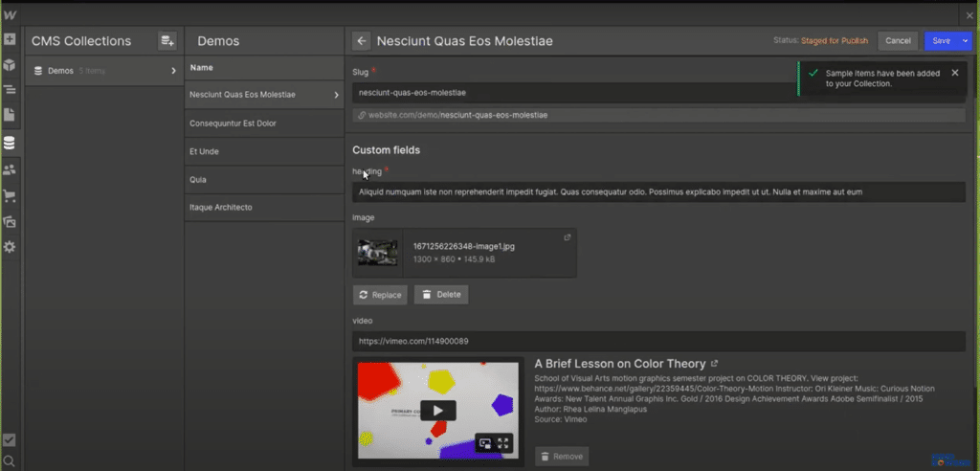This screenshot has width=980, height=471.
Task: Open the Navigator panel icon
Action: pyautogui.click(x=10, y=90)
